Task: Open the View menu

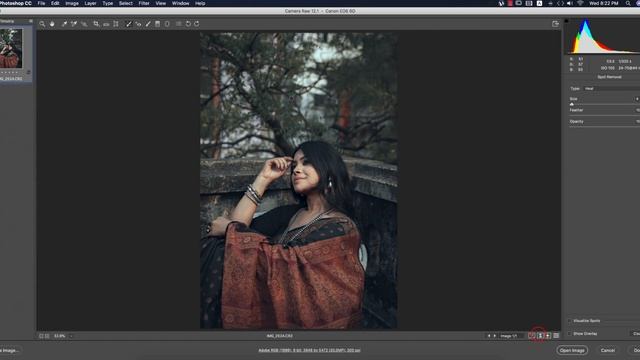Action: (x=160, y=3)
